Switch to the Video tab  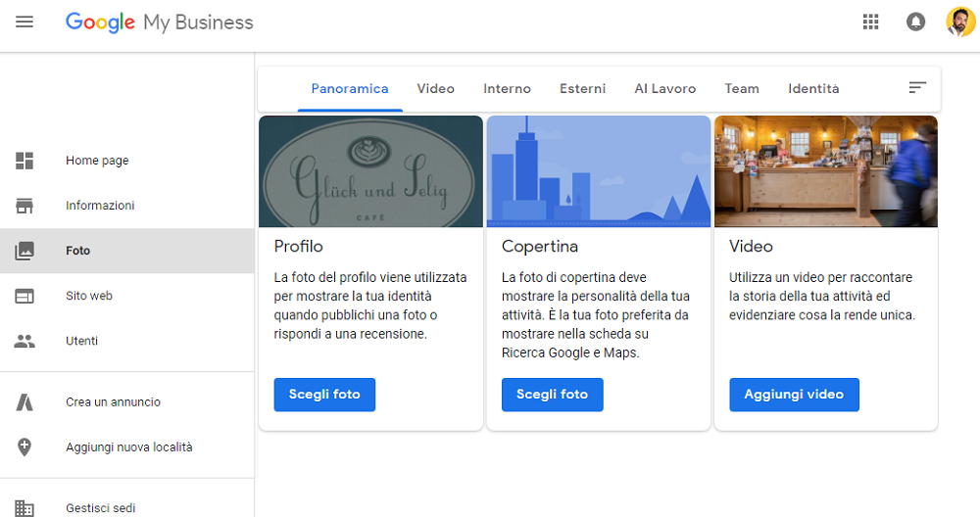[436, 89]
